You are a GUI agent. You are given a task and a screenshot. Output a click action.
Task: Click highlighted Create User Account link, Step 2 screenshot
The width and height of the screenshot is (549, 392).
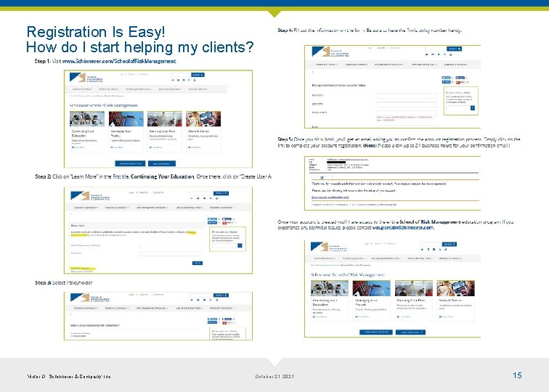(82, 269)
